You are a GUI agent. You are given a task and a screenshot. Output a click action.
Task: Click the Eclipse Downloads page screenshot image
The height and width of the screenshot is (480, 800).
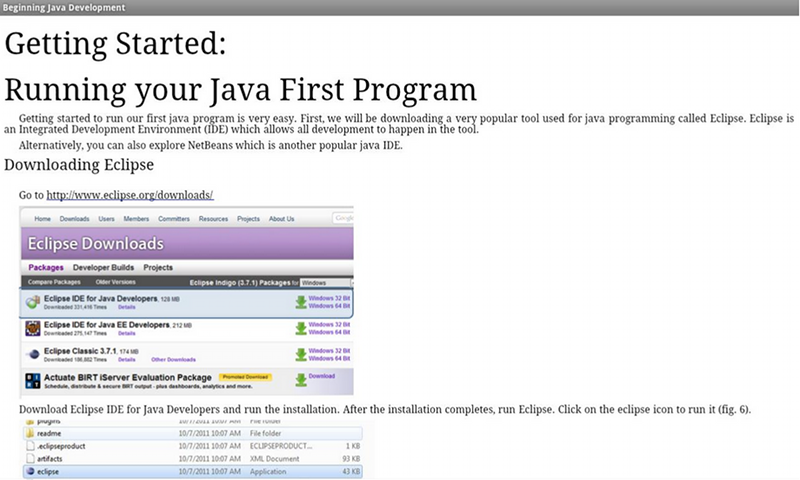(x=187, y=301)
